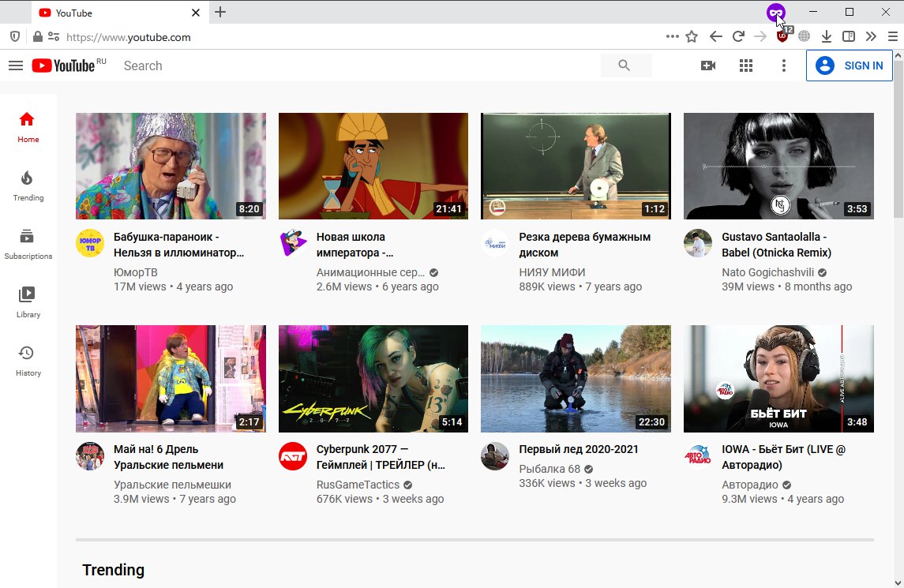Image resolution: width=904 pixels, height=588 pixels.
Task: Open channel link НИЯУ МИФИ
Action: pos(552,272)
